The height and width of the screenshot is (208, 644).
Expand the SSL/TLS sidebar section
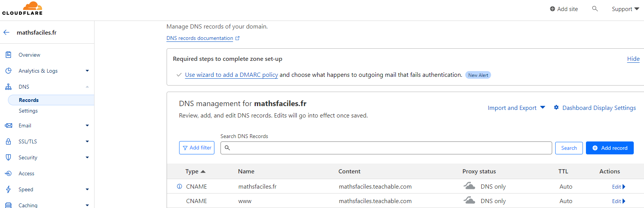point(87,141)
